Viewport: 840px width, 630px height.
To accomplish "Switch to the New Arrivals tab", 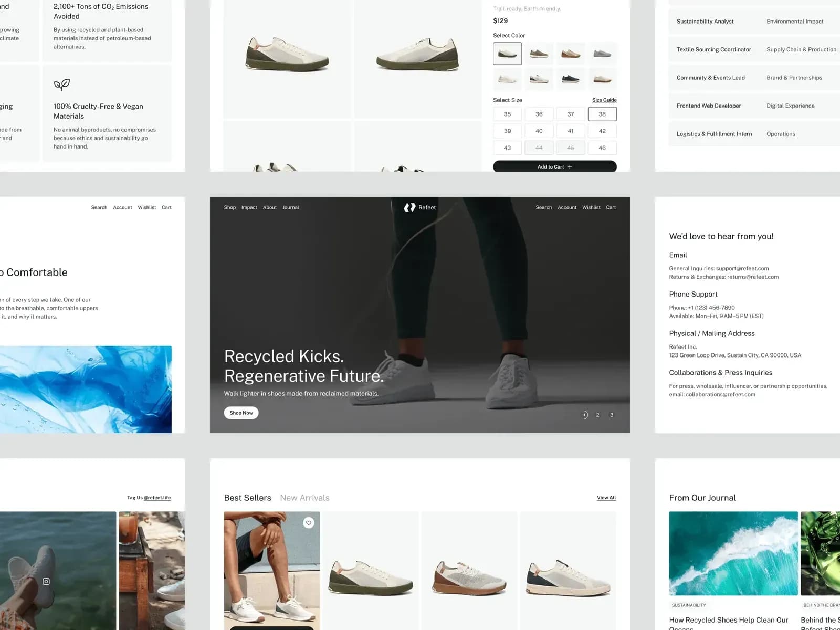I will (x=304, y=498).
